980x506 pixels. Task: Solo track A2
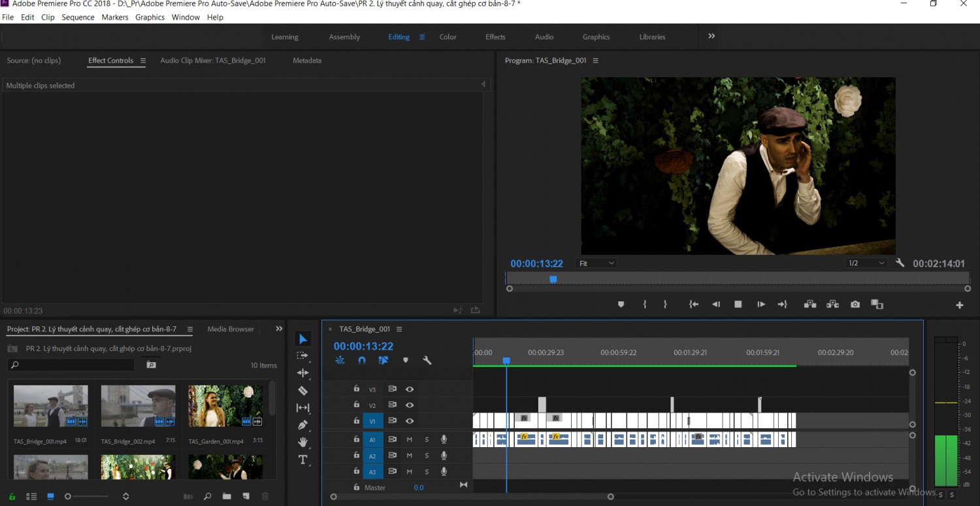pyautogui.click(x=427, y=456)
